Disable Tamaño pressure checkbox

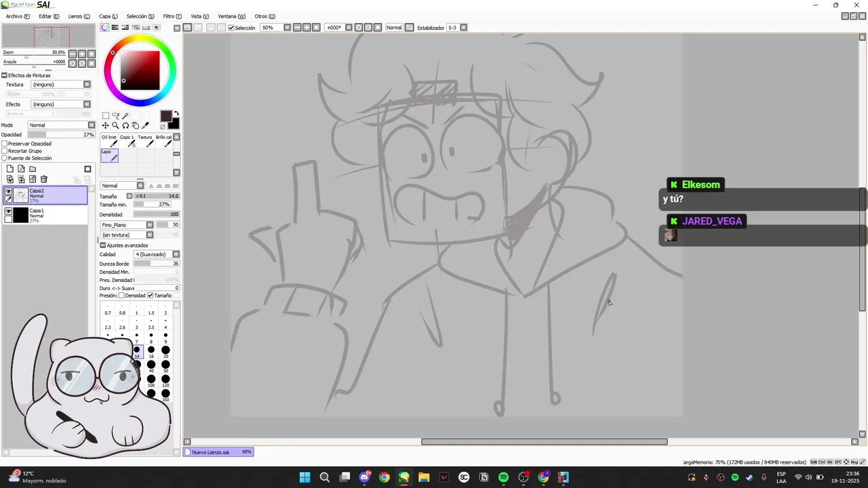(x=151, y=296)
